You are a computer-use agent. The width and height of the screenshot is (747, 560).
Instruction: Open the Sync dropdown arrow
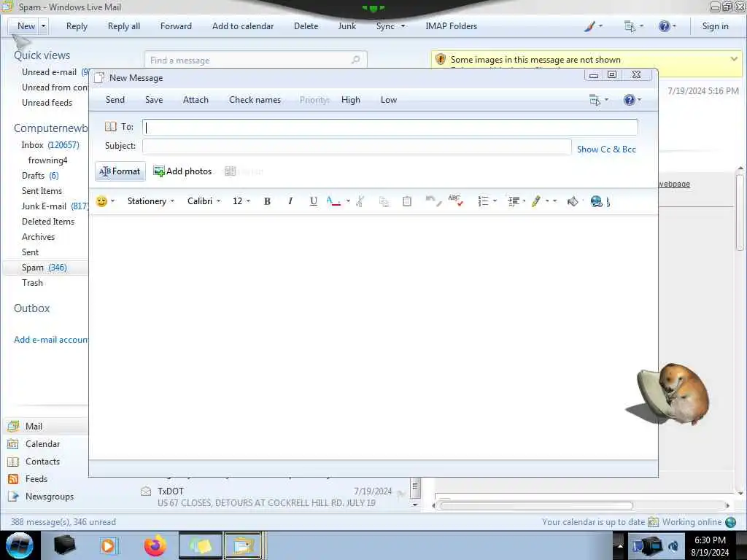point(403,26)
